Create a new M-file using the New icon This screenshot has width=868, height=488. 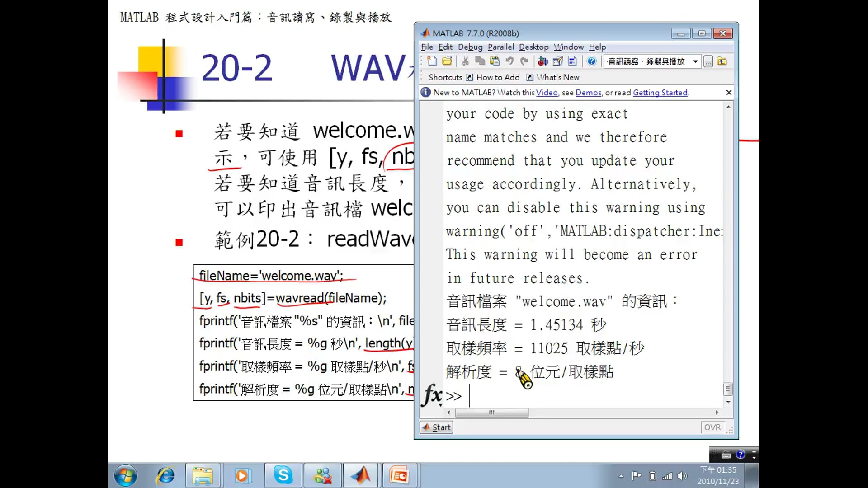pos(432,61)
